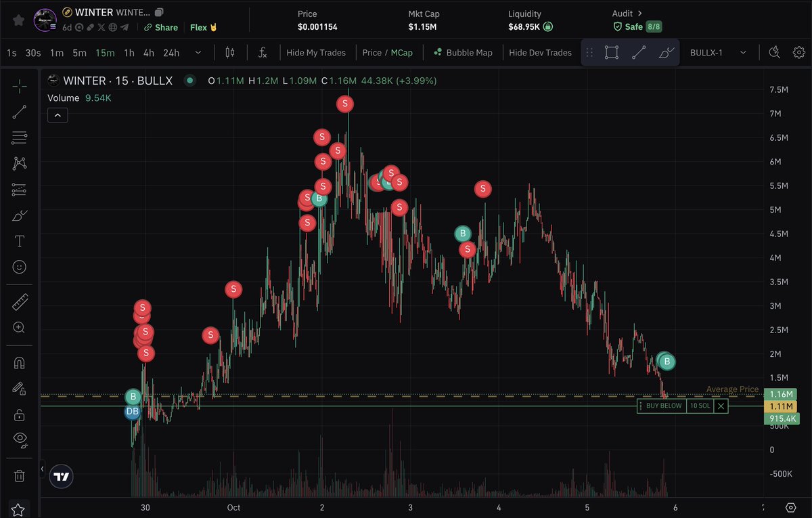Image resolution: width=812 pixels, height=518 pixels.
Task: Toggle Hide Dev Trades
Action: coord(540,52)
